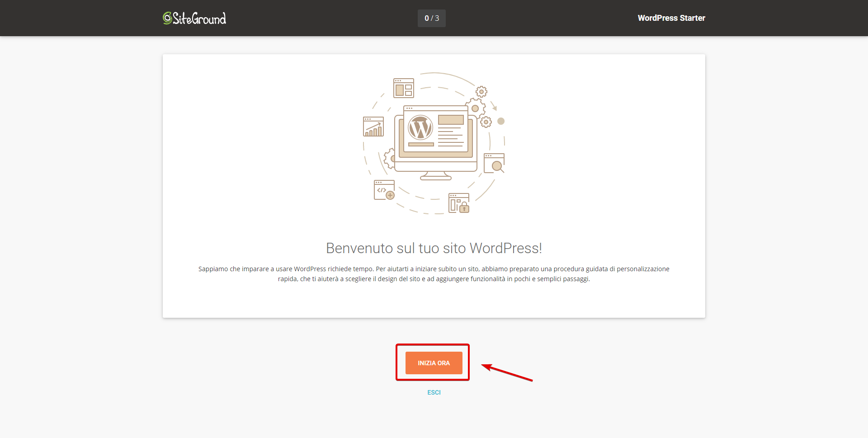Click the large gear at monitor's top-right corner
This screenshot has height=438, width=868.
[x=475, y=108]
